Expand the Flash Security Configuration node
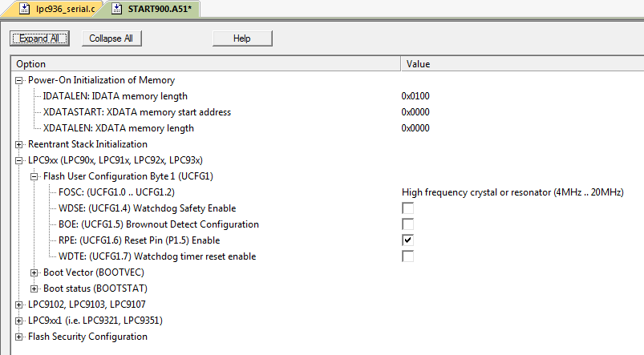The width and height of the screenshot is (644, 355). click(x=19, y=337)
